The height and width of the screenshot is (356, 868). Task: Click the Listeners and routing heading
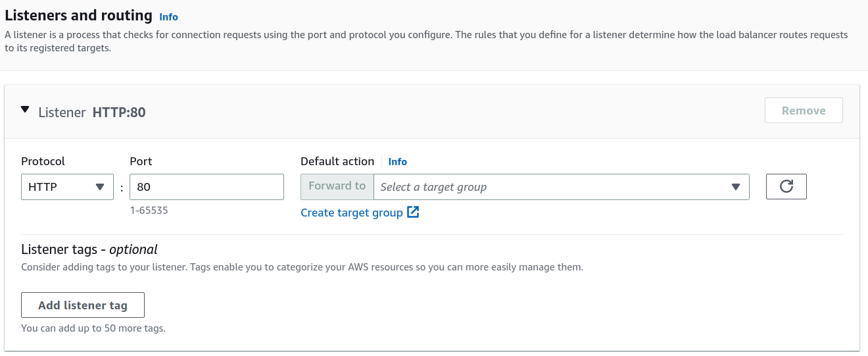tap(78, 16)
